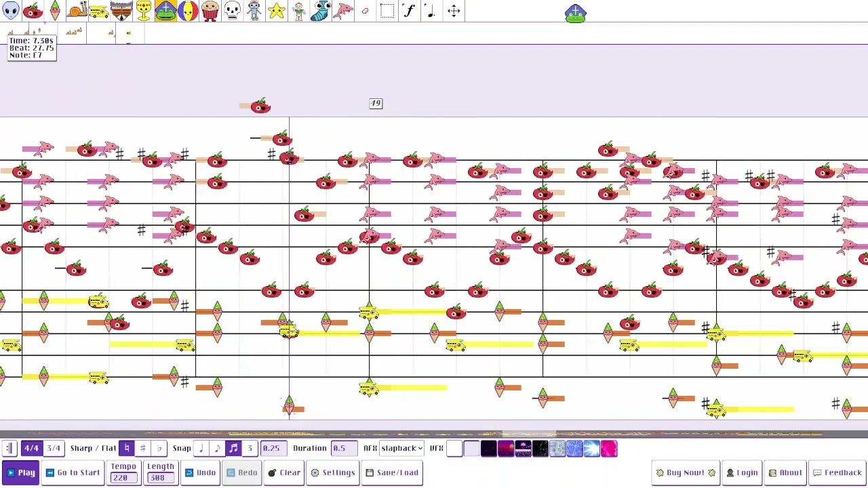This screenshot has height=488, width=868.
Task: Clear the song
Action: click(x=284, y=472)
